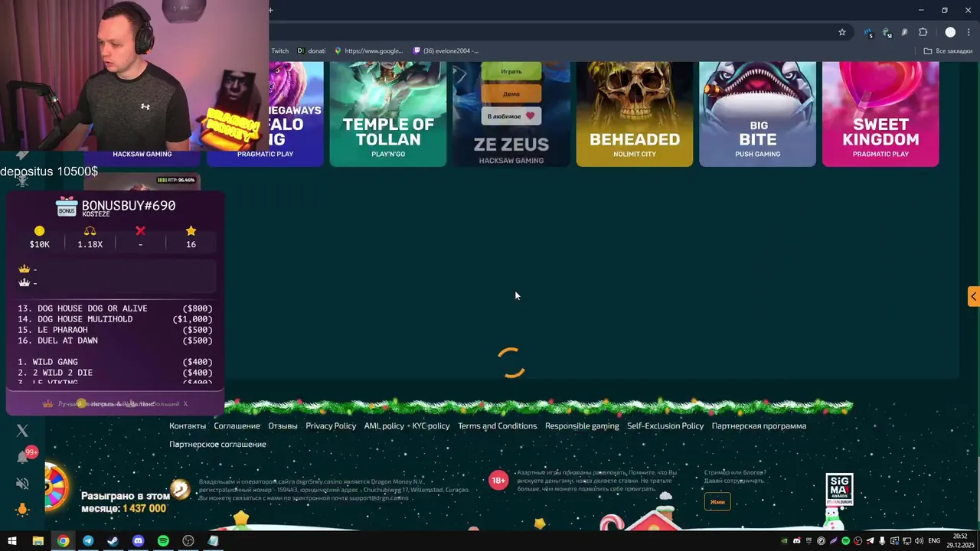Open the 'Отзывы' footer link
Image resolution: width=980 pixels, height=551 pixels.
click(x=283, y=425)
